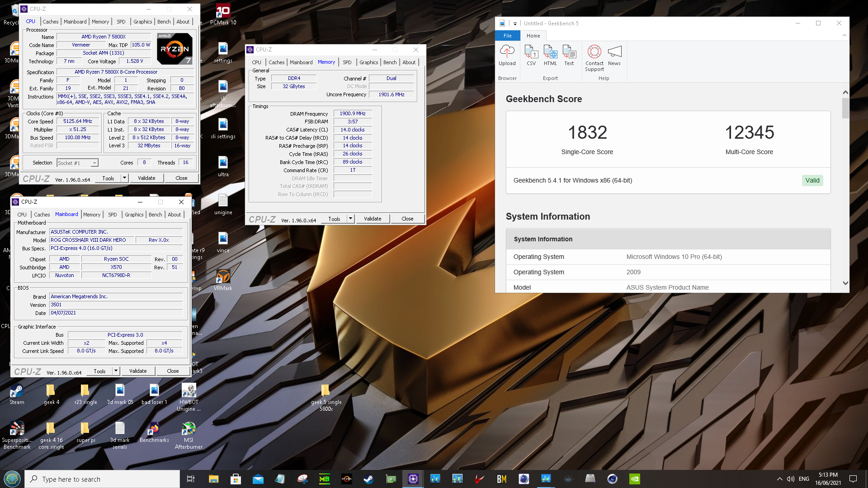Image resolution: width=868 pixels, height=488 pixels.
Task: Select the ultra file on desktop
Action: (223, 166)
